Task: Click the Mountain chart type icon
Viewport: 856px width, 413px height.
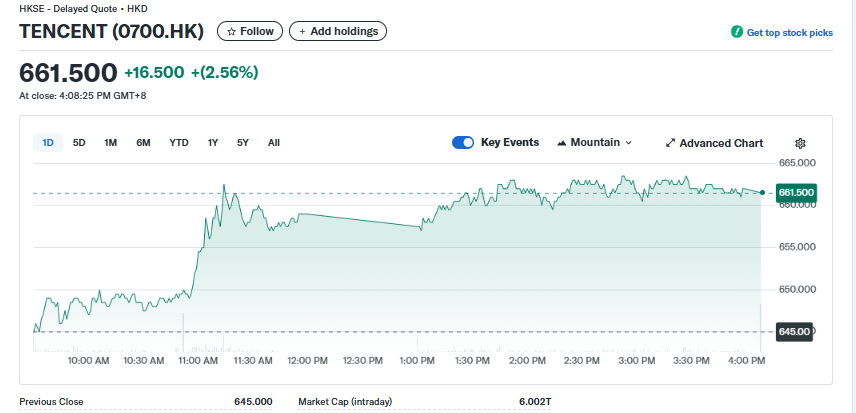Action: click(x=561, y=143)
